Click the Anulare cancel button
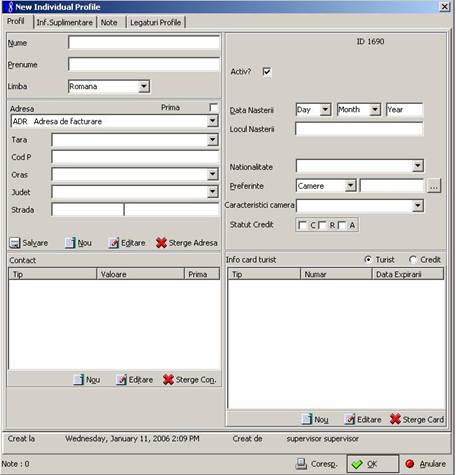 coord(426,464)
